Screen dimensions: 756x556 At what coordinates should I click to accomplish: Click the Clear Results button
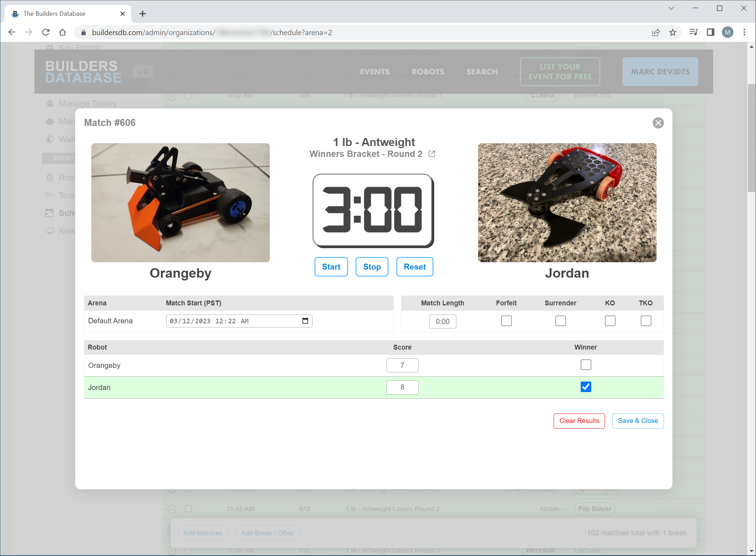point(579,421)
